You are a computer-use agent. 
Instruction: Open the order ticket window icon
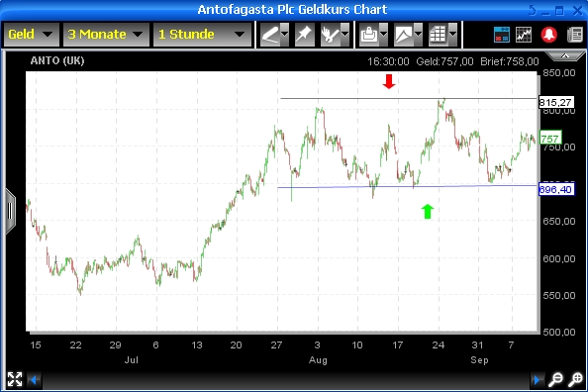[x=502, y=35]
